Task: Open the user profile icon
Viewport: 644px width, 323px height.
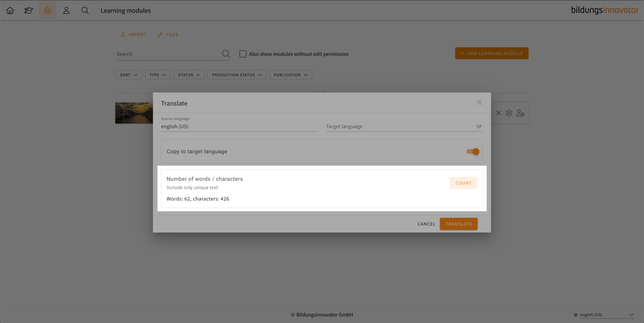Action: (66, 11)
